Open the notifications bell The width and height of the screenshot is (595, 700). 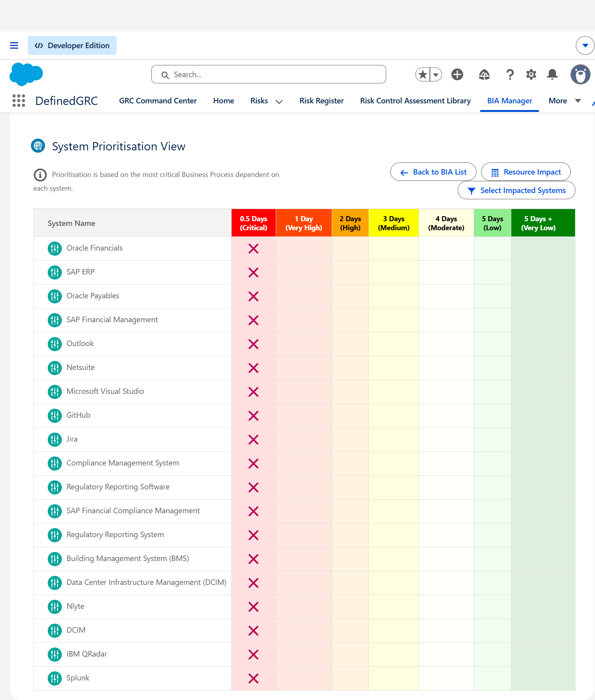552,74
